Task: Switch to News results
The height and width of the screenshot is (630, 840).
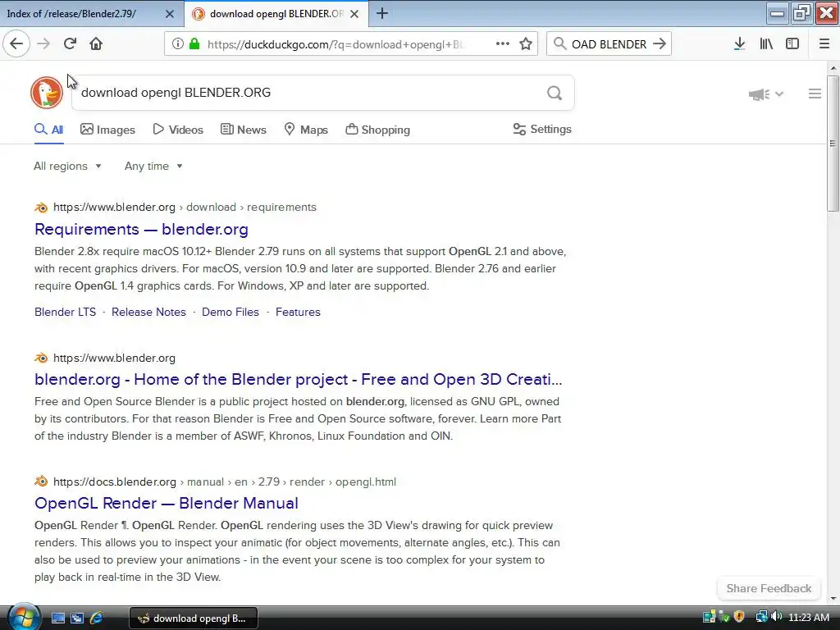Action: click(x=243, y=130)
